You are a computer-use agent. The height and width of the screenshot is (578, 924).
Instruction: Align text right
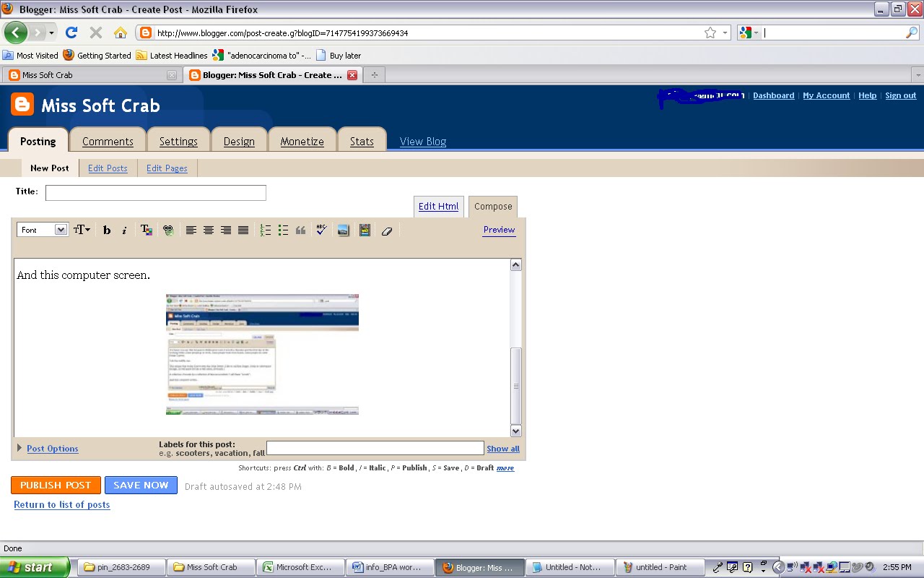(226, 230)
